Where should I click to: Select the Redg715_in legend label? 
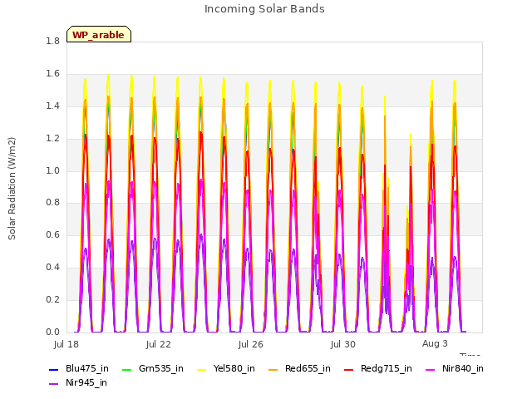[x=387, y=369]
